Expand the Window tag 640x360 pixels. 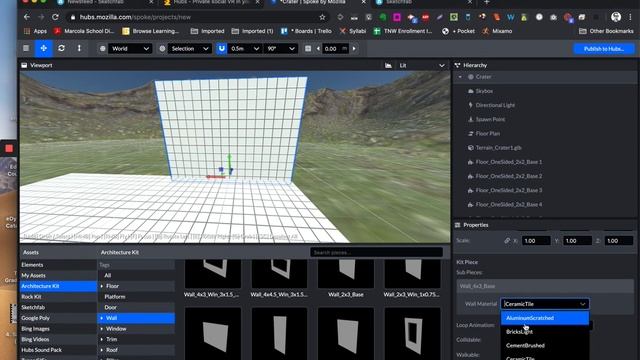[x=102, y=329]
